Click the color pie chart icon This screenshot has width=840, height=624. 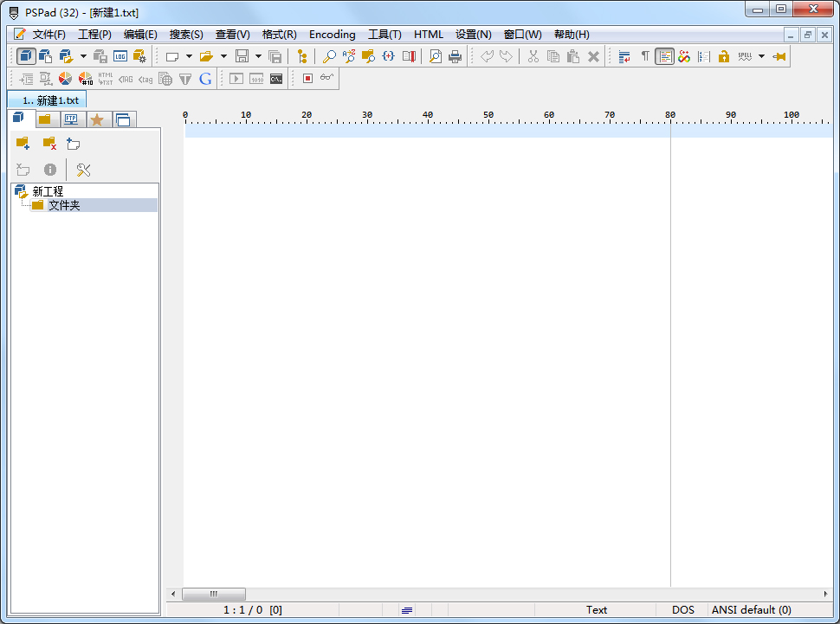click(65, 79)
